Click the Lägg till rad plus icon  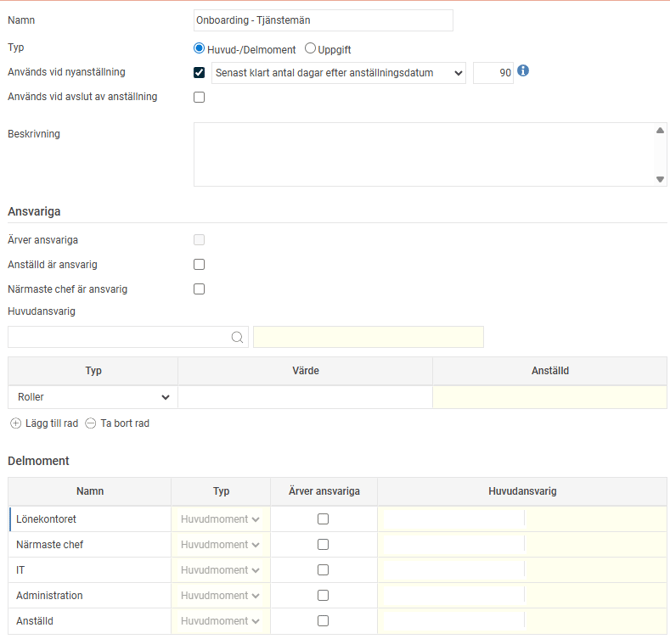click(15, 424)
